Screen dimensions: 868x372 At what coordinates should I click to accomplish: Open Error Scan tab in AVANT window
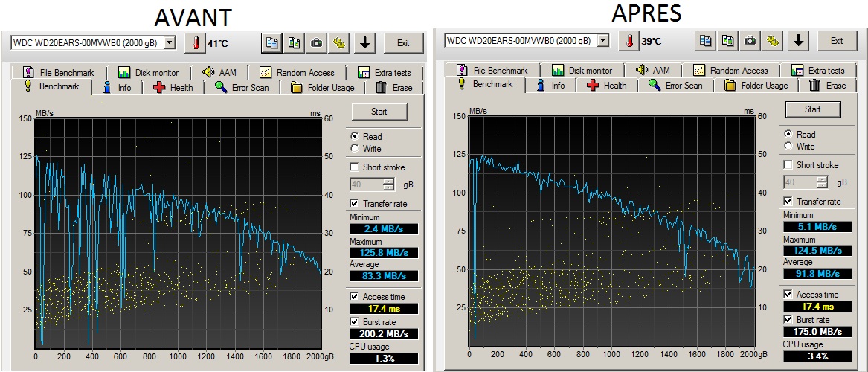242,88
